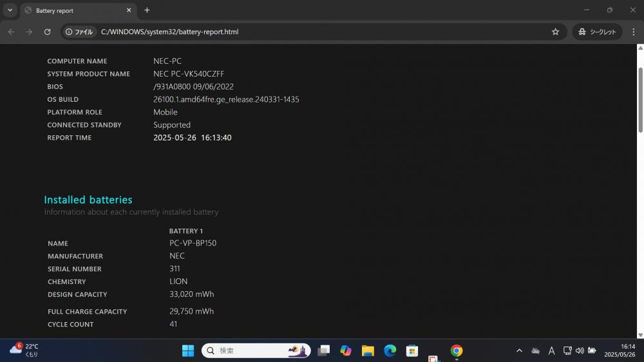Click the page vertical scrollbar thumb

pos(640,100)
